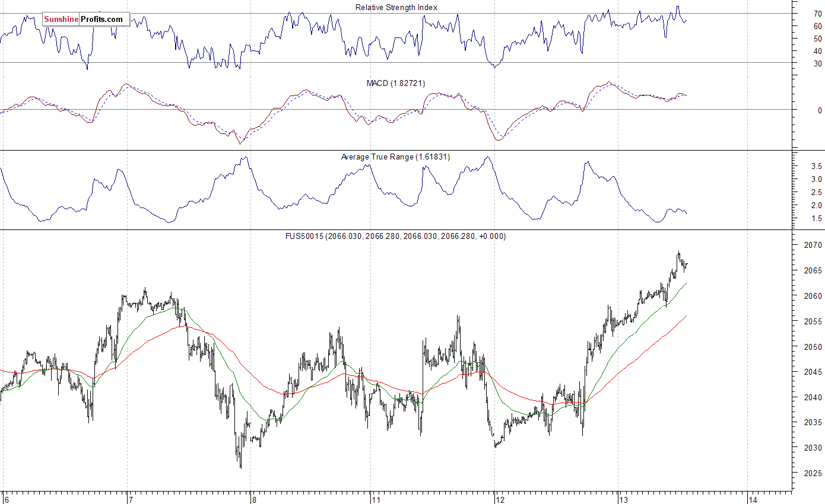The width and height of the screenshot is (825, 504).
Task: Click the RSI axis label 70
Action: [x=818, y=14]
